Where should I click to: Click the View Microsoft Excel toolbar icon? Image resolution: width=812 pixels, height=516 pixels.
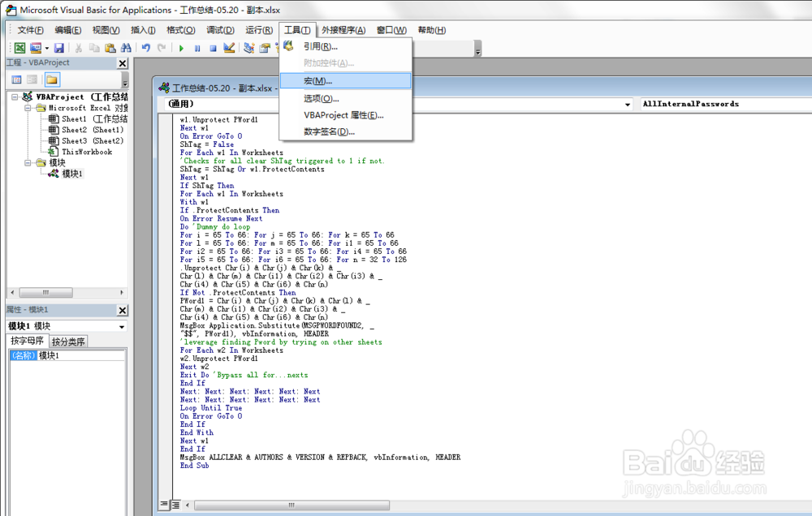click(19, 48)
